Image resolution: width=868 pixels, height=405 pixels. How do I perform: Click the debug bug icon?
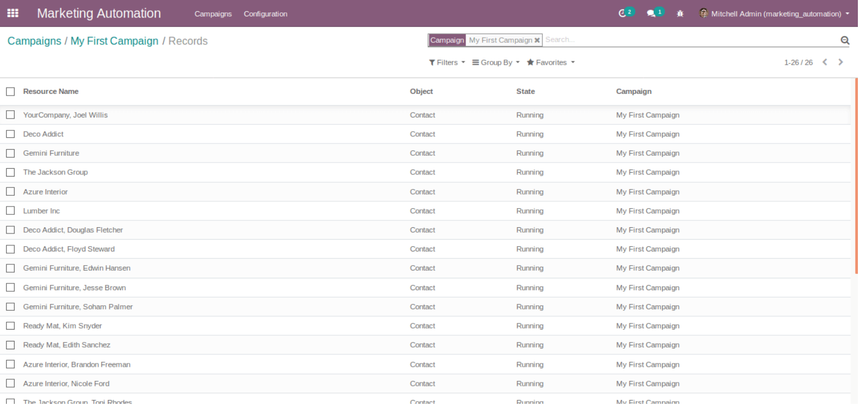680,13
